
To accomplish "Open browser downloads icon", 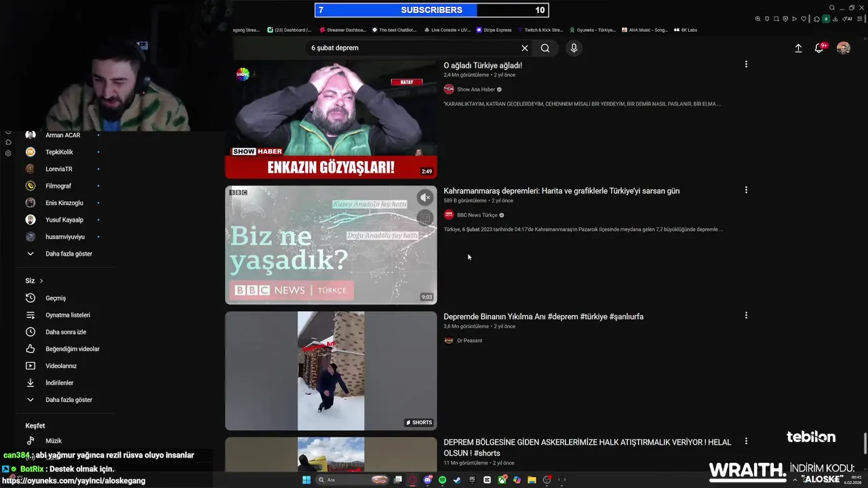I will point(835,19).
